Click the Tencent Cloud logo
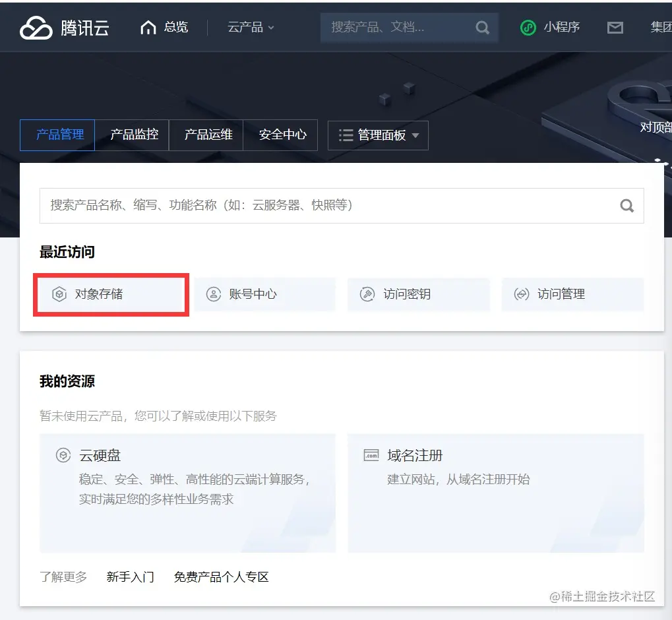672x620 pixels. [64, 28]
